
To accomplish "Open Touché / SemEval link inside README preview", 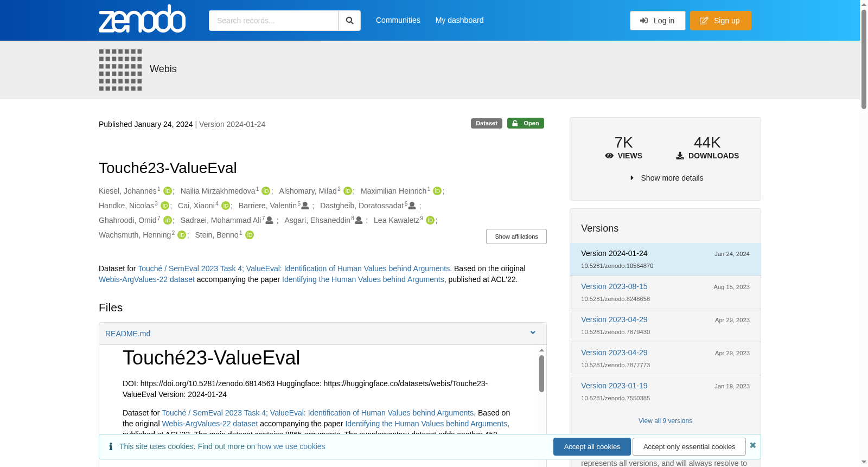I will coord(317,413).
